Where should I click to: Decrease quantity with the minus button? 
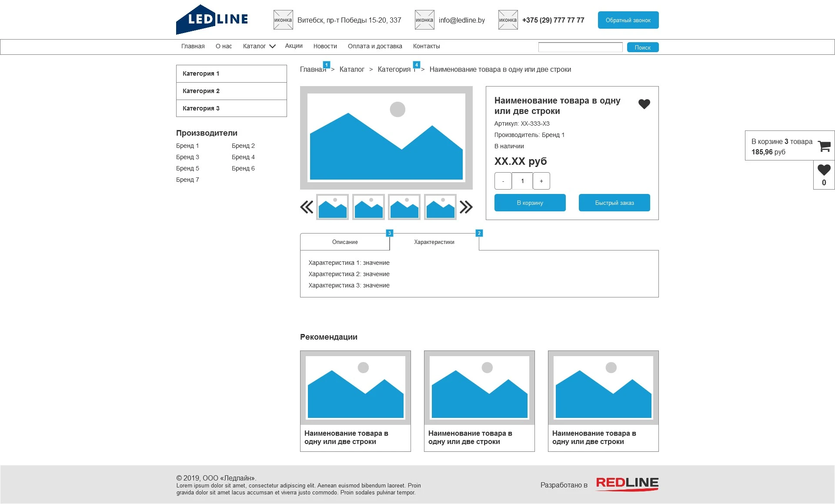(x=503, y=181)
